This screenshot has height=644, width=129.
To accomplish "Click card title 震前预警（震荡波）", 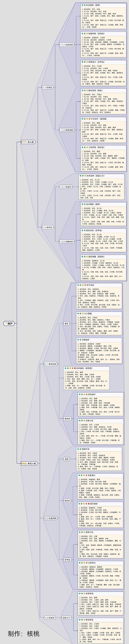I will (x=96, y=257).
